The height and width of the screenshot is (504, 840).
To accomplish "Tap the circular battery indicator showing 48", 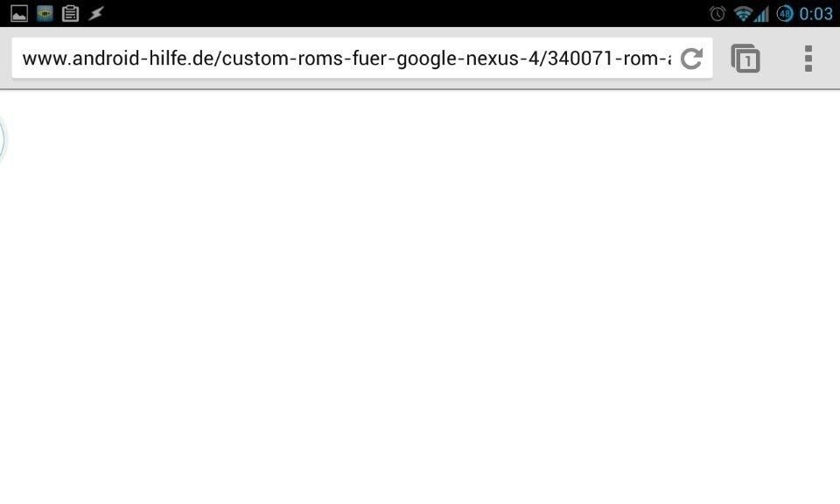I will pyautogui.click(x=785, y=13).
